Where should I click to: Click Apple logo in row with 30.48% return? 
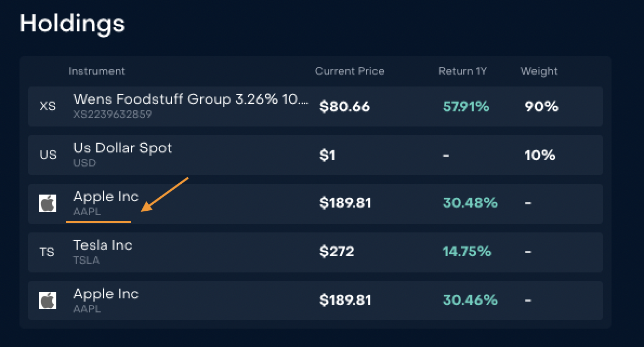click(48, 204)
